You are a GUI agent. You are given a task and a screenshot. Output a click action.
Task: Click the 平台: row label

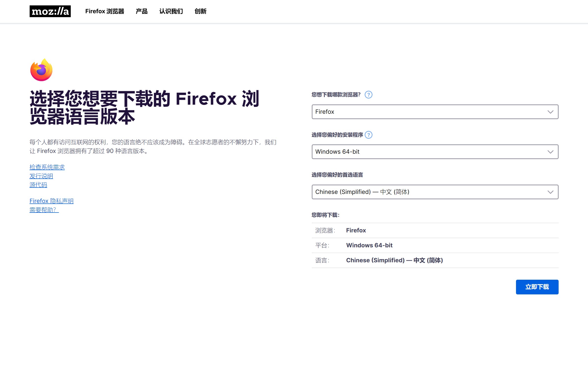click(322, 245)
